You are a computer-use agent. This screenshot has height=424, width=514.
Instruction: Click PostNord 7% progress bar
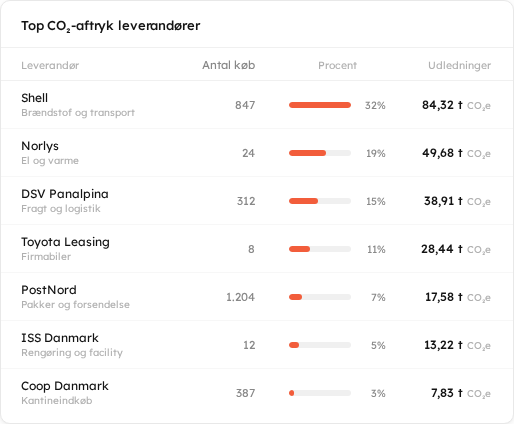point(320,297)
